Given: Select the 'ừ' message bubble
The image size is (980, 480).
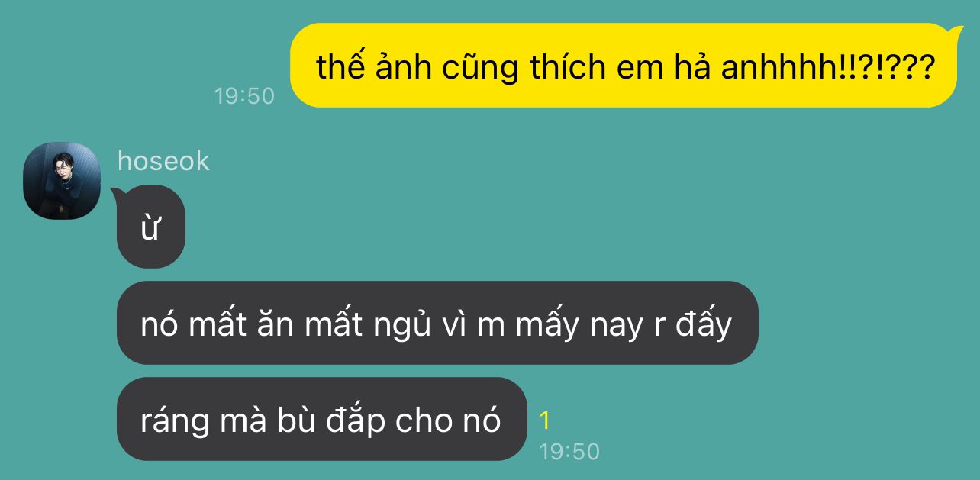Looking at the screenshot, I should 151,227.
